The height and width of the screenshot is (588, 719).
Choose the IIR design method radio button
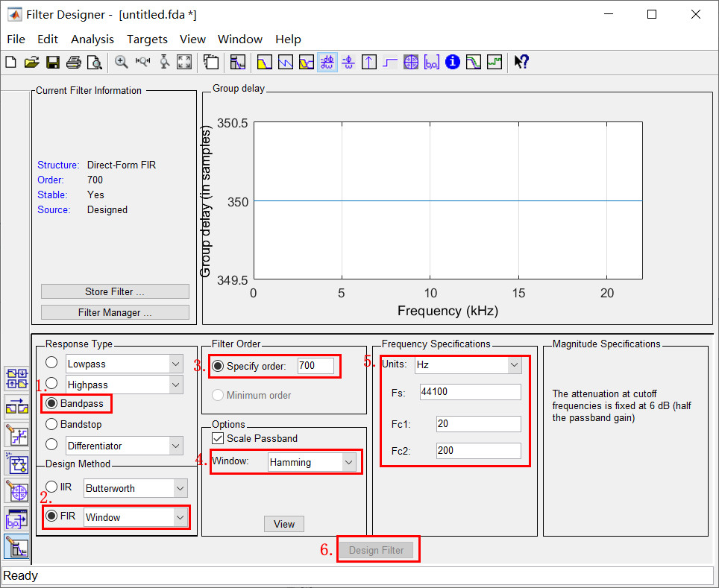click(51, 486)
